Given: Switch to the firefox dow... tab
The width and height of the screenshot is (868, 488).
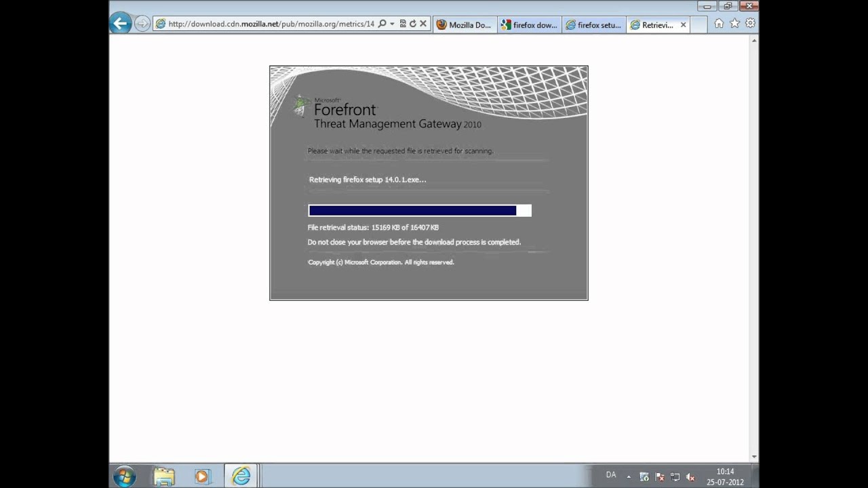Looking at the screenshot, I should pyautogui.click(x=530, y=25).
